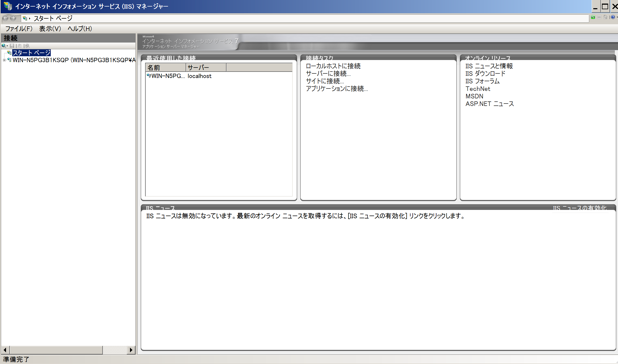This screenshot has height=364, width=618.
Task: Open the ヘルプ(H) menu
Action: (x=80, y=29)
